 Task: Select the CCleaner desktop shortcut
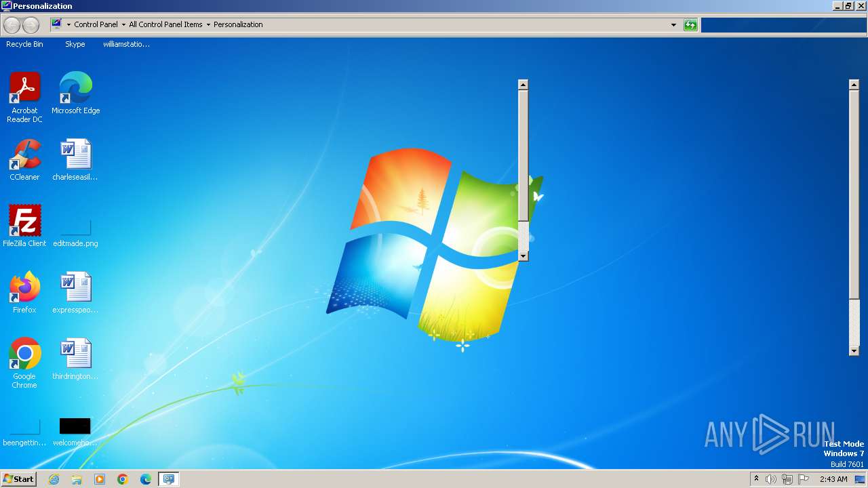point(24,160)
